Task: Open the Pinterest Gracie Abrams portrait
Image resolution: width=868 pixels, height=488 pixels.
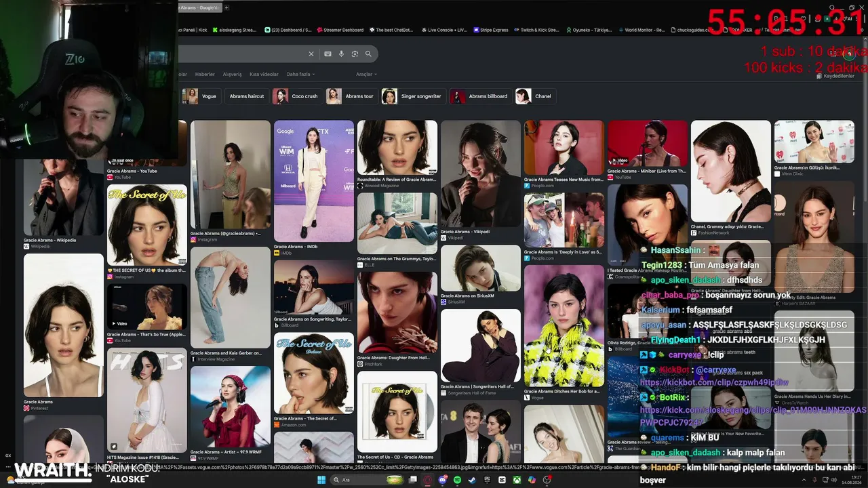Action: (64, 325)
